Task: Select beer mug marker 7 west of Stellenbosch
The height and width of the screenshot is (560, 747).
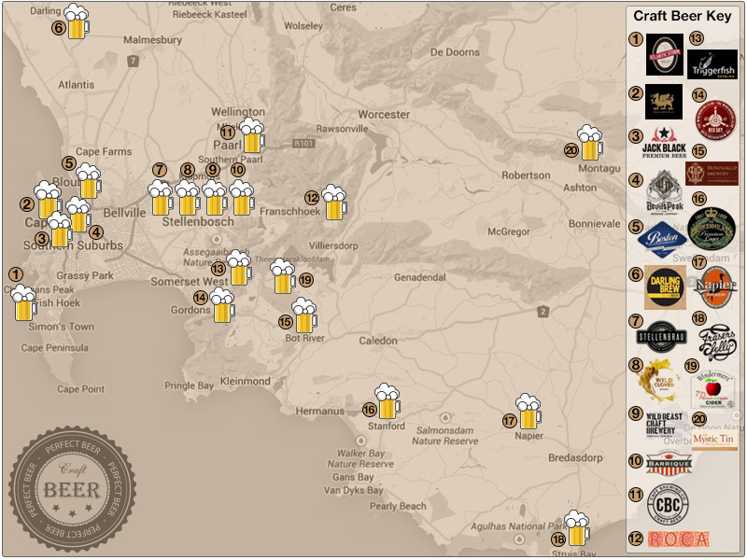Action: tap(161, 199)
